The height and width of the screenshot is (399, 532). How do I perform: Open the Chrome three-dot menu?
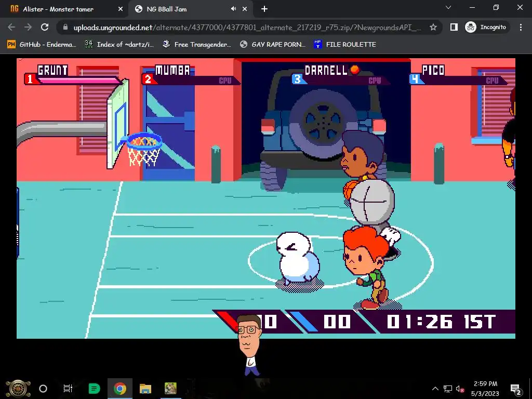pyautogui.click(x=521, y=27)
